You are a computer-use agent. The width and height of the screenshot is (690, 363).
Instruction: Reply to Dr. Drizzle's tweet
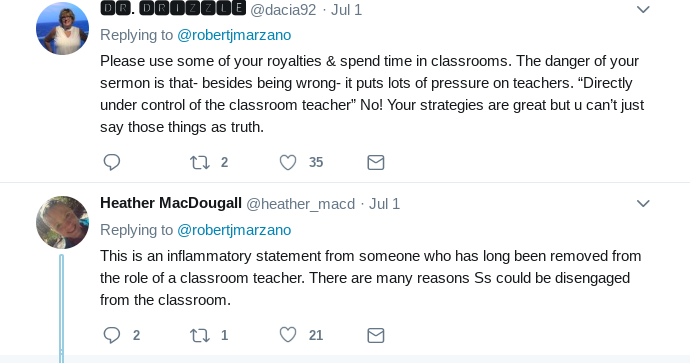(x=112, y=162)
